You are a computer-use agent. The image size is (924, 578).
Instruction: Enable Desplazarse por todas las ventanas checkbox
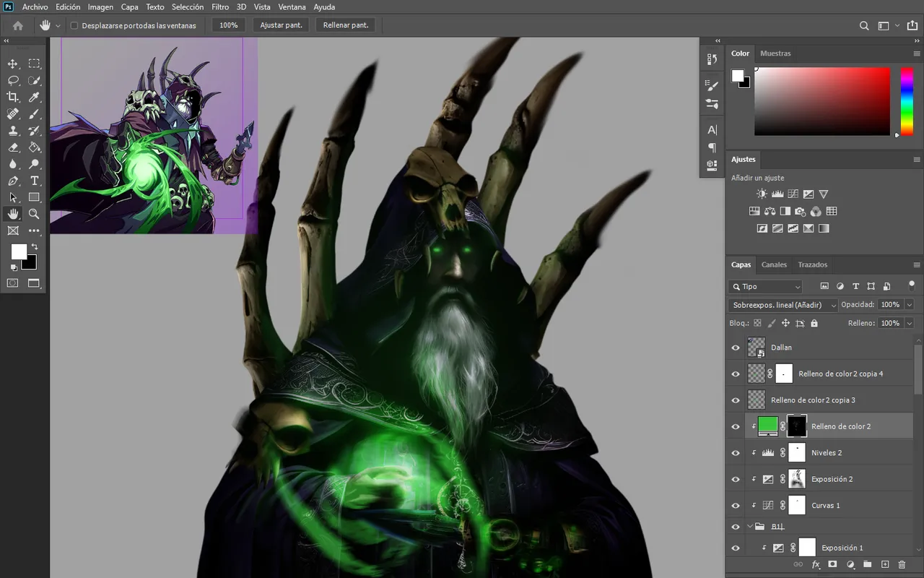pos(74,25)
